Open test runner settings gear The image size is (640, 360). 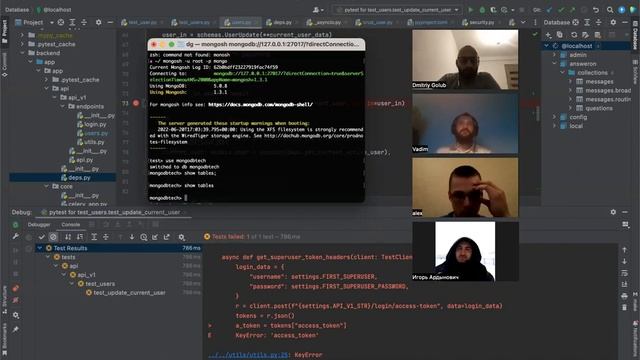point(182,237)
